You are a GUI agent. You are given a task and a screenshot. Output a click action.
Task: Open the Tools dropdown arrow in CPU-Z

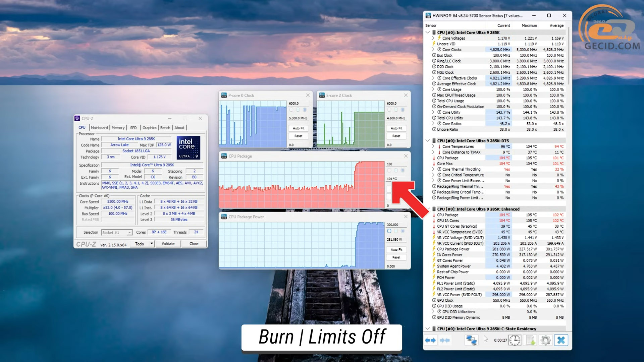[152, 244]
